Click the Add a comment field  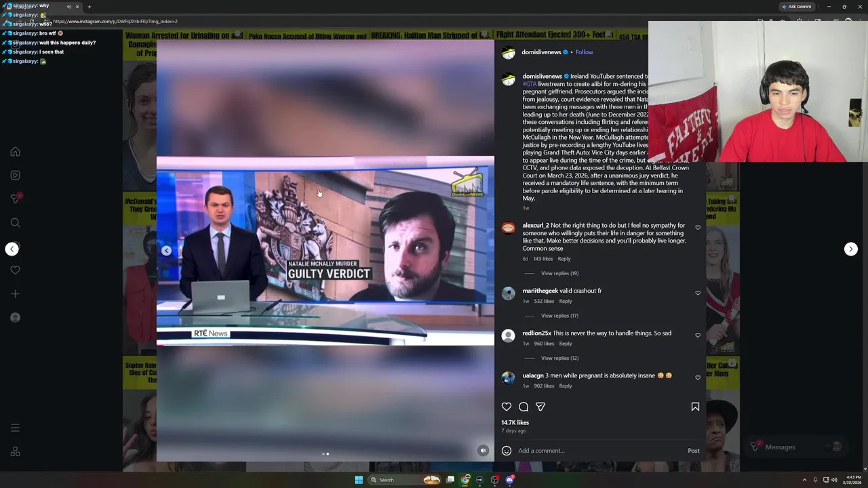click(x=600, y=451)
